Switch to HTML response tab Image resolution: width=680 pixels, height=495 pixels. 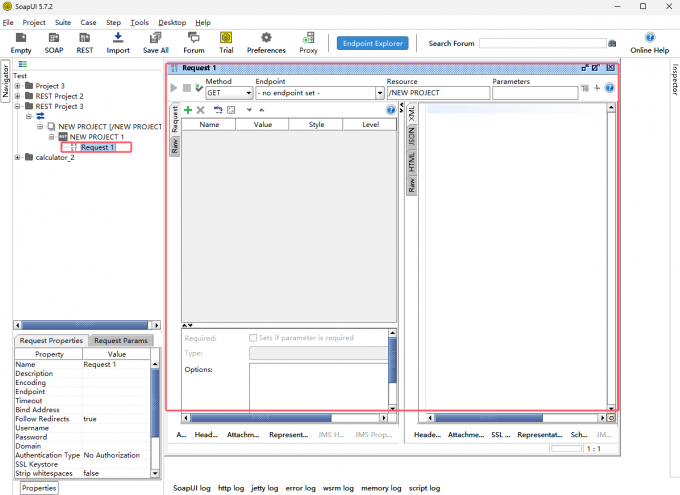pyautogui.click(x=412, y=162)
